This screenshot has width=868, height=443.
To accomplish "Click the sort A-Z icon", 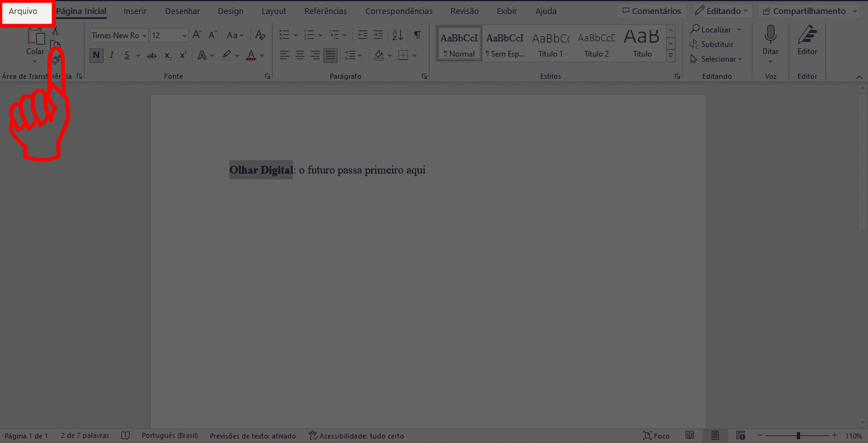I will [x=398, y=36].
